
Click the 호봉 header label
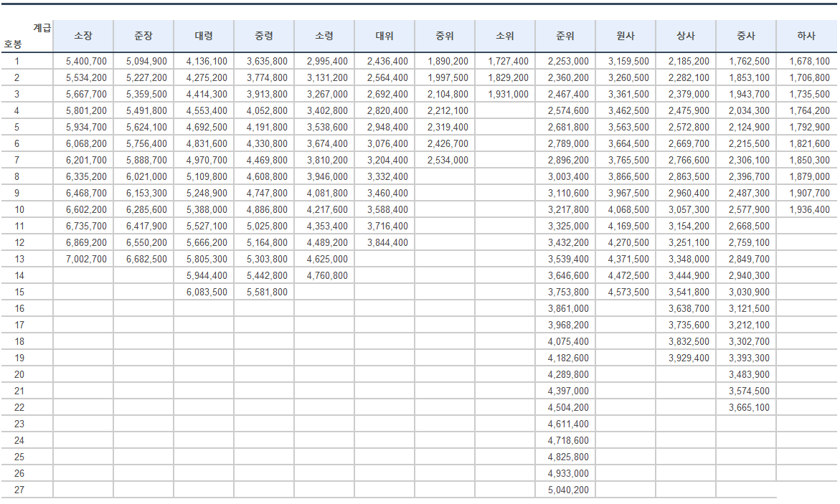(x=13, y=44)
